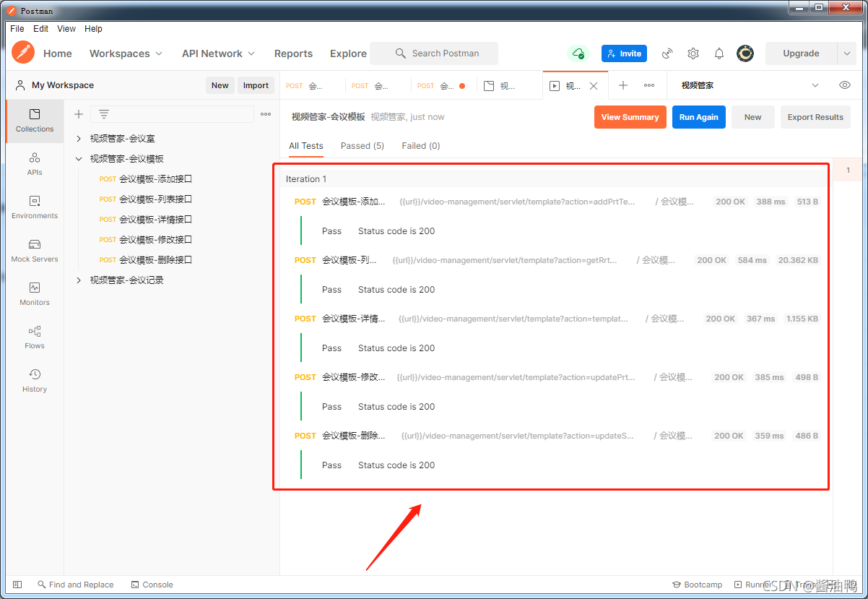Open Bootcamp from status bar

(698, 585)
